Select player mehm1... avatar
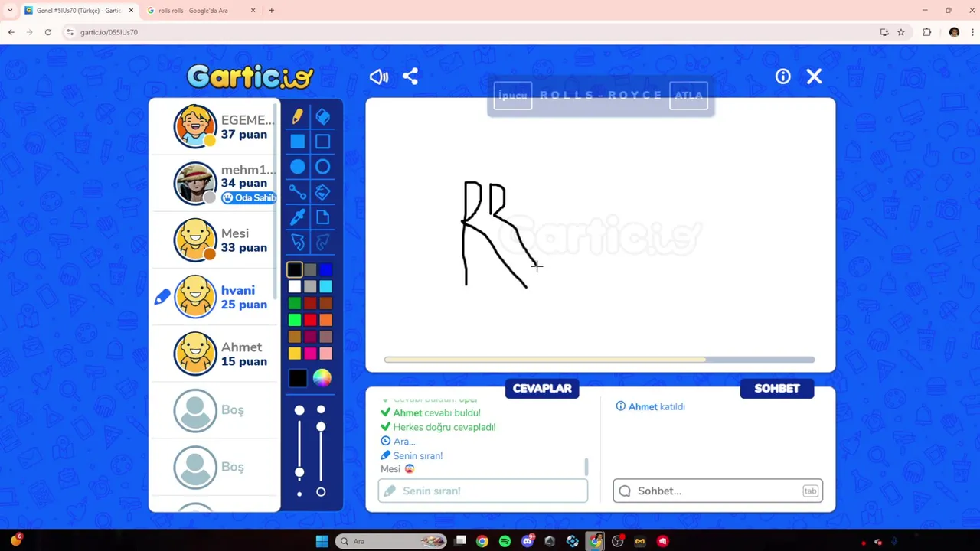Image resolution: width=980 pixels, height=551 pixels. click(194, 184)
